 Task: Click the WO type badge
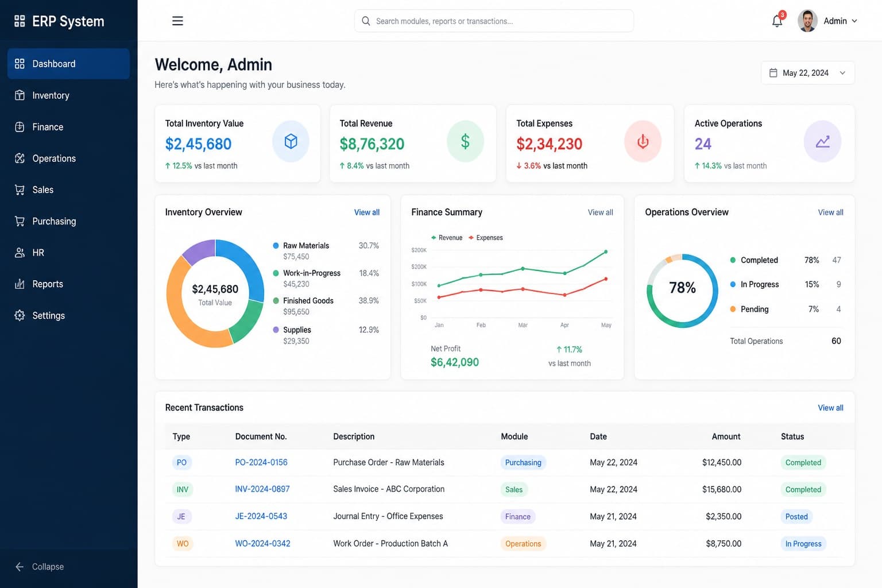(183, 543)
